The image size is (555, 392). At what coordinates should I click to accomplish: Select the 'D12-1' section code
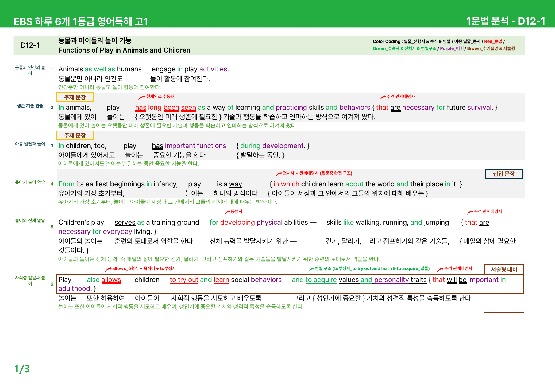(30, 45)
